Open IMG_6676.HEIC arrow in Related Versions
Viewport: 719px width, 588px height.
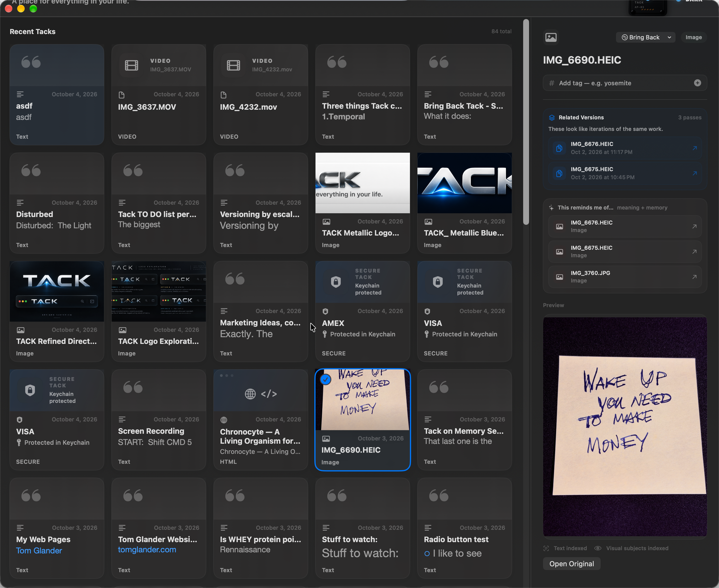(x=695, y=148)
